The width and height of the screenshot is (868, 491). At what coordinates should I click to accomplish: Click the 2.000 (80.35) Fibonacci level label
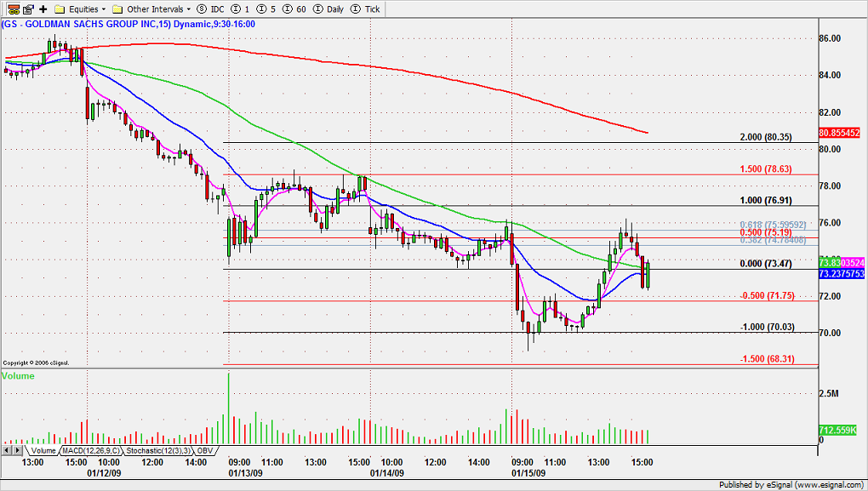tap(766, 137)
